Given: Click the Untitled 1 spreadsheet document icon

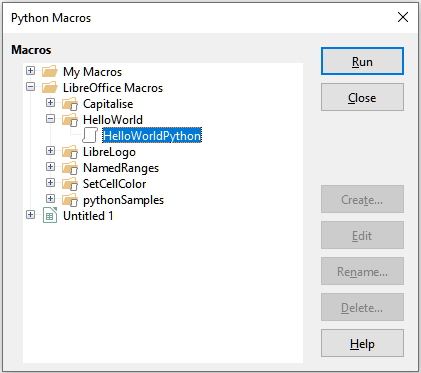Looking at the screenshot, I should 50,215.
